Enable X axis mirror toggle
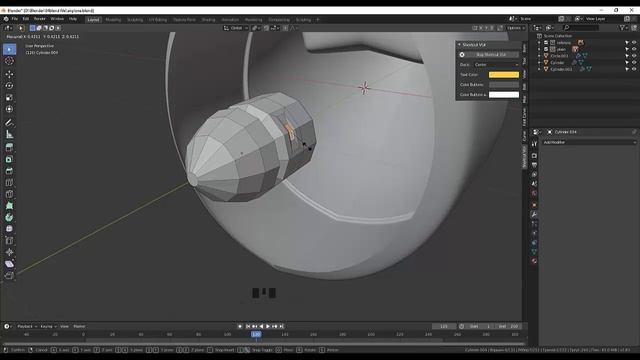Screen dimensions: 640x360 click(x=481, y=28)
